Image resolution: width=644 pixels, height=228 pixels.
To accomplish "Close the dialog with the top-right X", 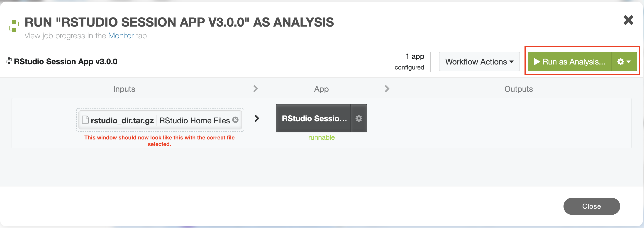I will click(x=628, y=20).
